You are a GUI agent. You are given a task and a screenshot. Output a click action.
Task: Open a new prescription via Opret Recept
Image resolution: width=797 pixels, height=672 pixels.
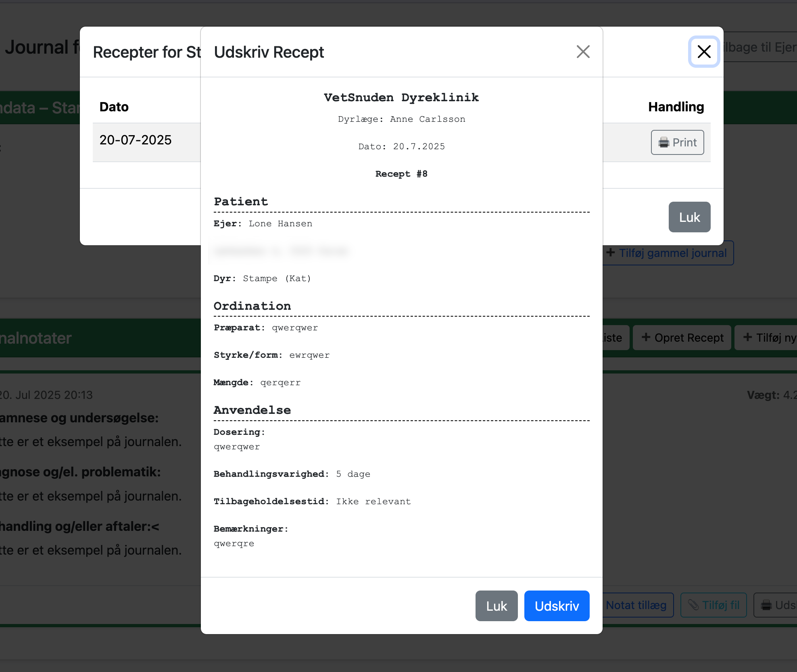click(x=682, y=337)
